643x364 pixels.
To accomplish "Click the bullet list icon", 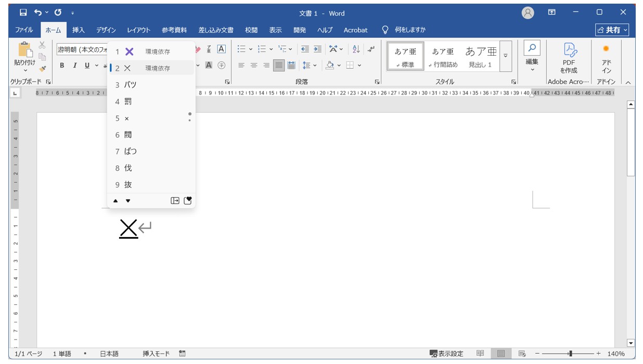I will pyautogui.click(x=241, y=49).
